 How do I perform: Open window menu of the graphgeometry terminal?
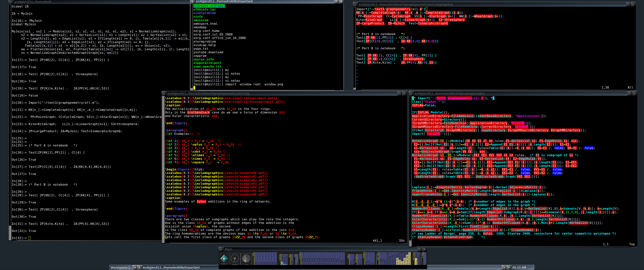411,93
